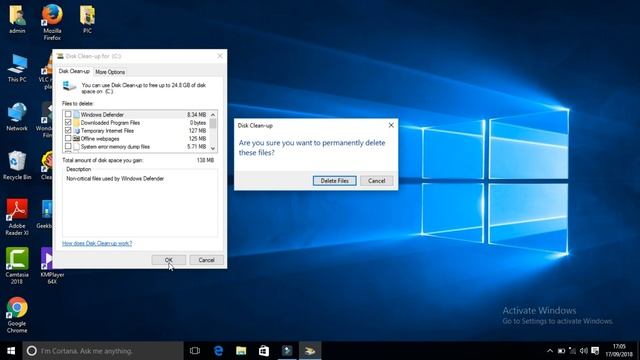Open Google Chrome desktop shortcut

tap(17, 315)
